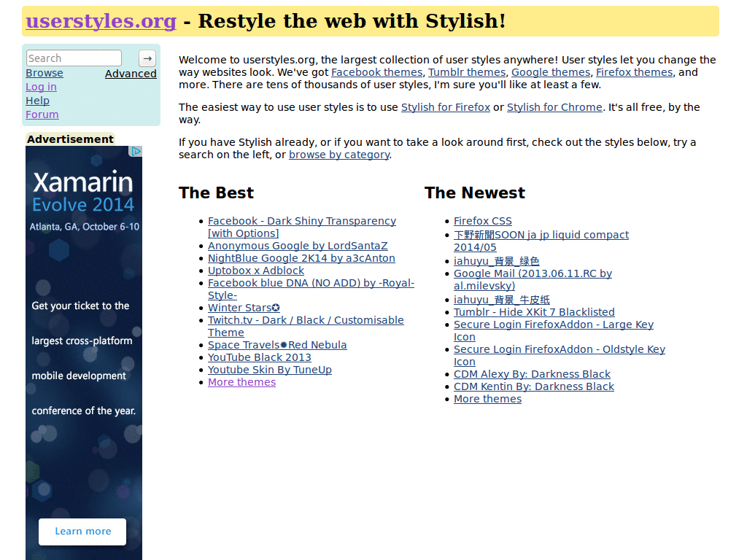Click the Xamarin Evolve 2014 ad banner

(84, 353)
